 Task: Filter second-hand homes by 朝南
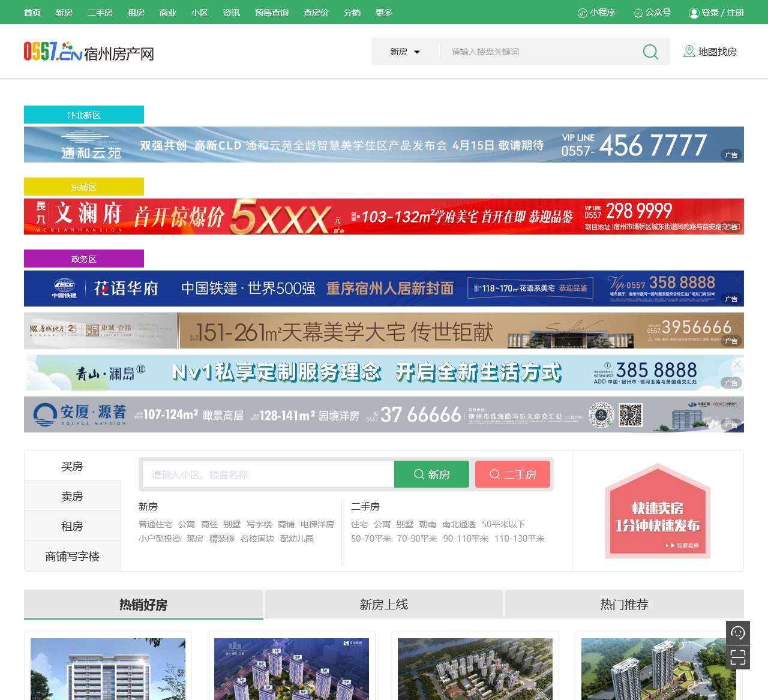428,524
